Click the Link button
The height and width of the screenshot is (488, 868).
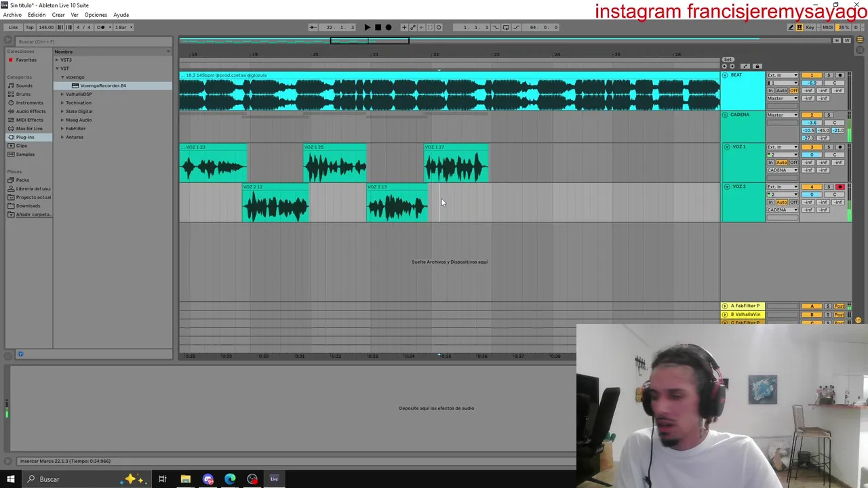(x=14, y=27)
